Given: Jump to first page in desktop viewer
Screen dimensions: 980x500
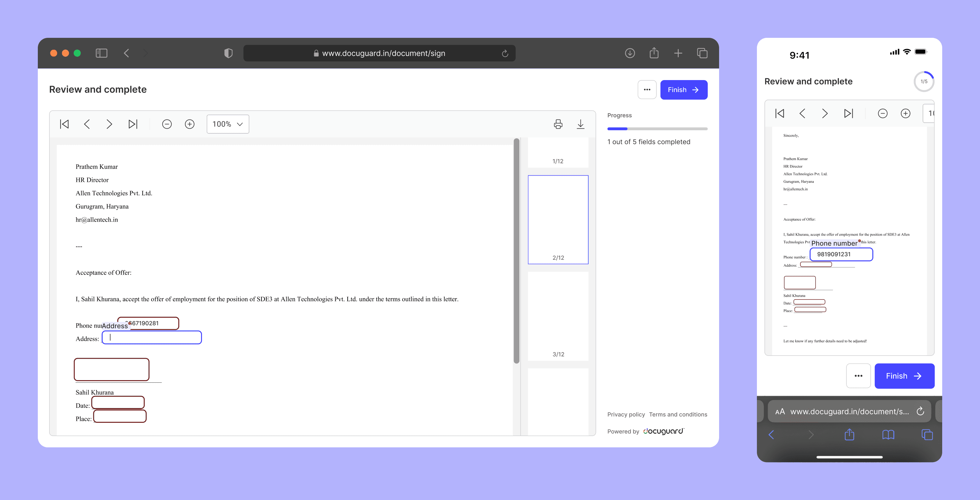Looking at the screenshot, I should pyautogui.click(x=64, y=124).
